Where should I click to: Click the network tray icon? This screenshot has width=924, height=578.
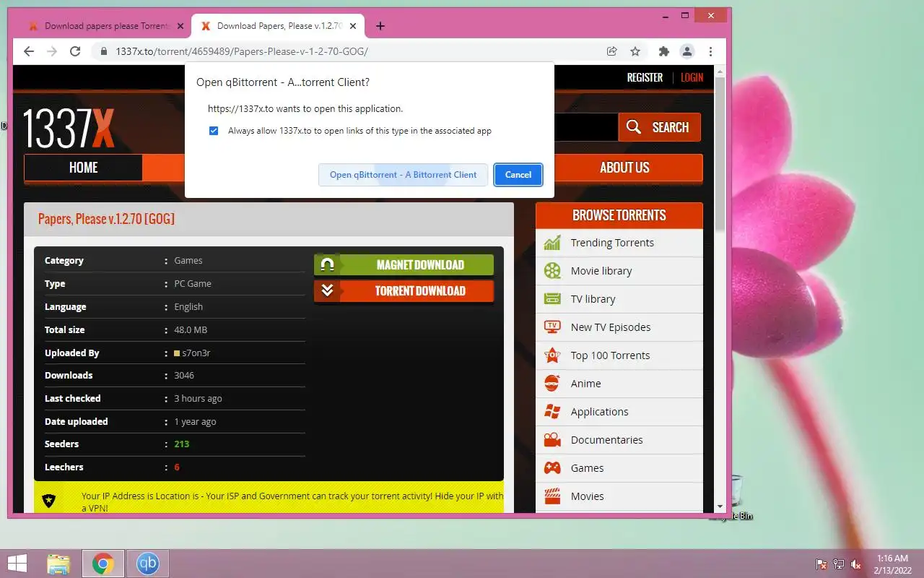coord(839,564)
